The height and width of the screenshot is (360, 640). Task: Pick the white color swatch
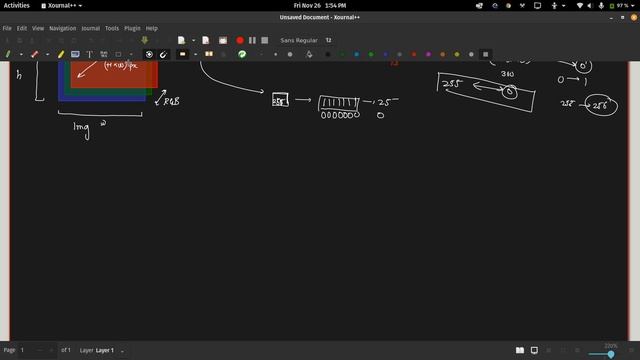click(x=471, y=54)
